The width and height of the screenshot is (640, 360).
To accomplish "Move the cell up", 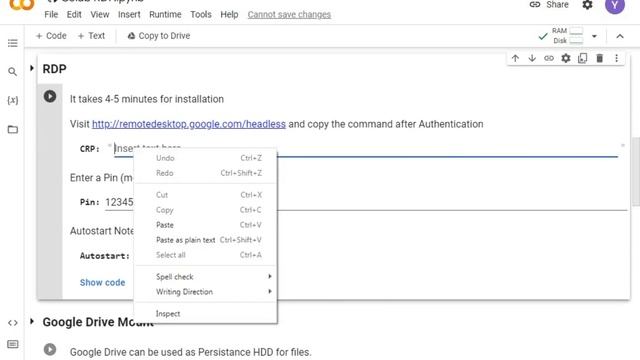I will 515,58.
